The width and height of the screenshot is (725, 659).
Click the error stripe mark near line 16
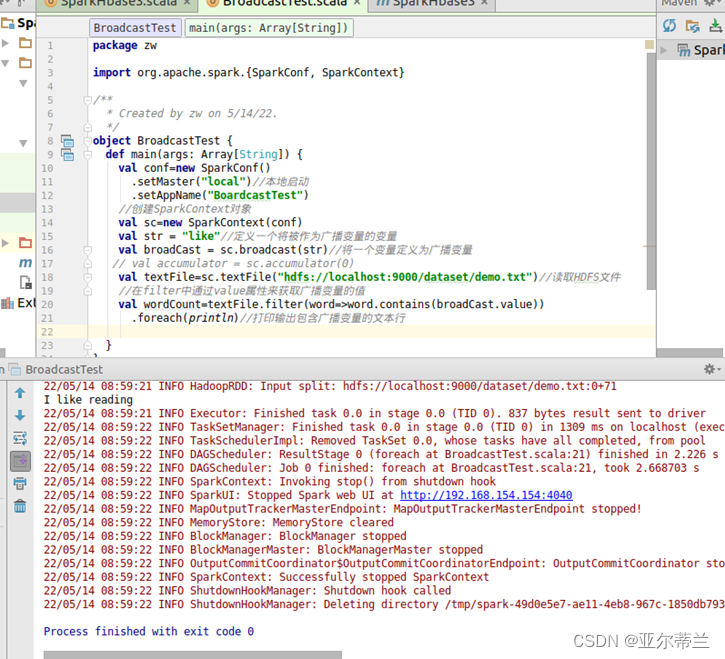pyautogui.click(x=649, y=246)
